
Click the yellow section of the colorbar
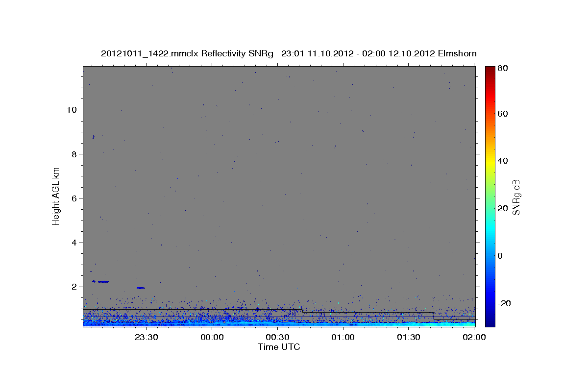[x=490, y=162]
